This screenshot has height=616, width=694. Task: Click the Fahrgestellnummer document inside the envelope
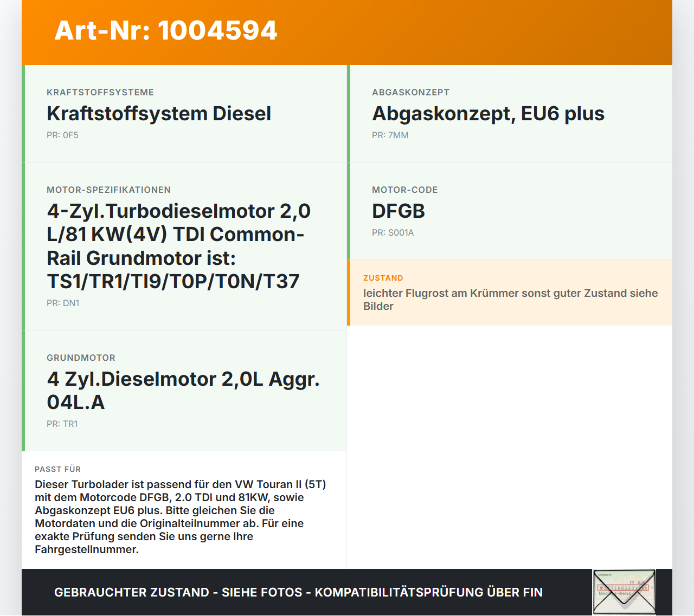pos(624,581)
